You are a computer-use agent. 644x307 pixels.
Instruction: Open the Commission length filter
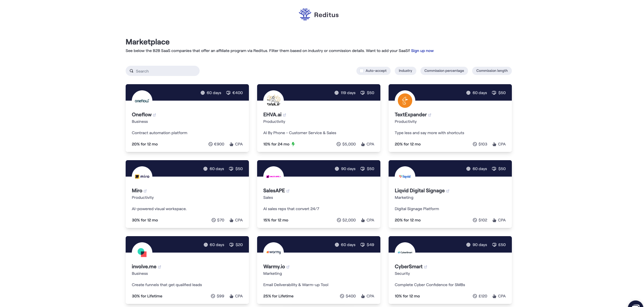[x=492, y=71]
